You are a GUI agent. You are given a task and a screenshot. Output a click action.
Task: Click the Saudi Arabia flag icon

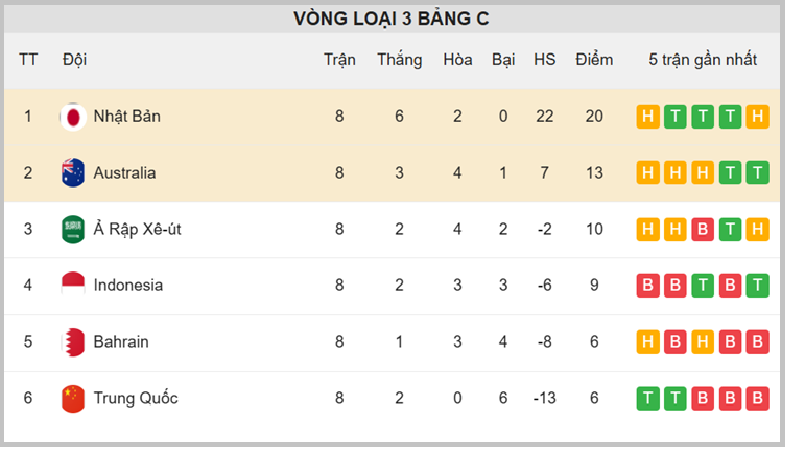pos(73,229)
